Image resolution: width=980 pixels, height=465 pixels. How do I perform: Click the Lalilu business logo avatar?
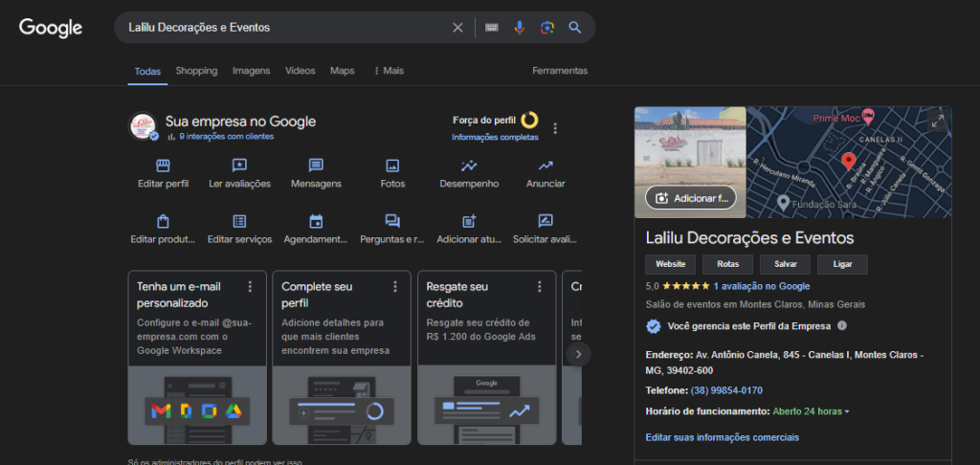point(143,126)
